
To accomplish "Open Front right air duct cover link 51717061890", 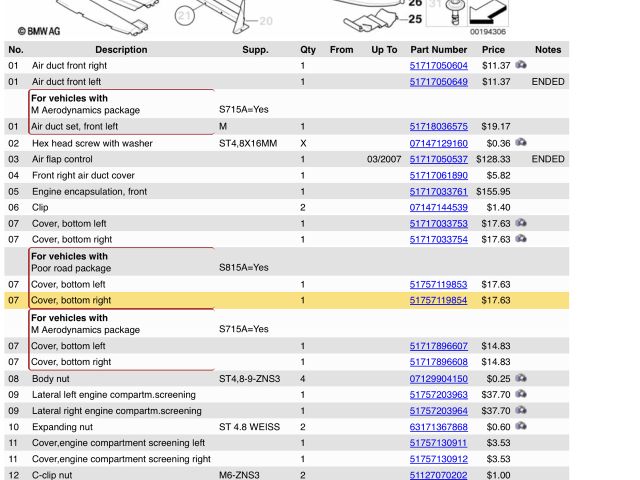I will point(438,176).
